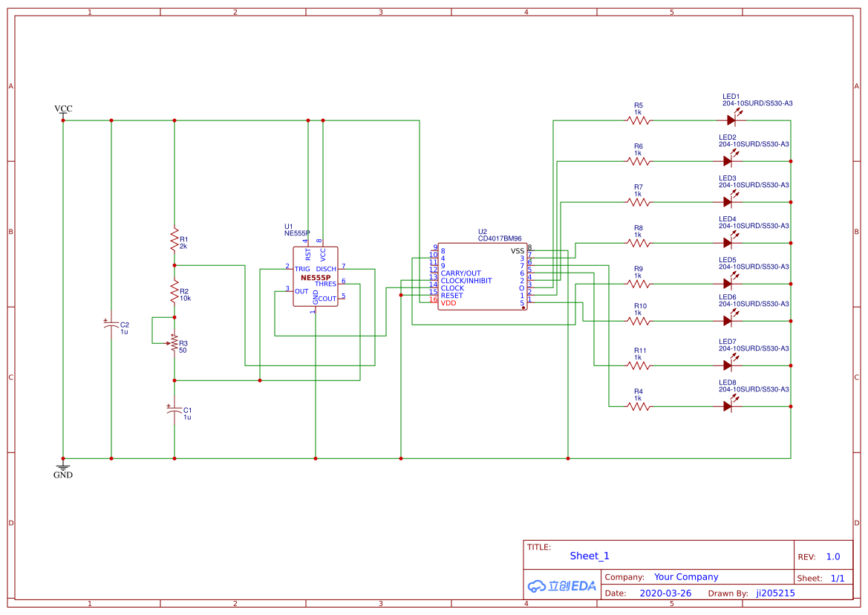Click the date 2020-03-26
This screenshot has width=868, height=615.
click(665, 593)
